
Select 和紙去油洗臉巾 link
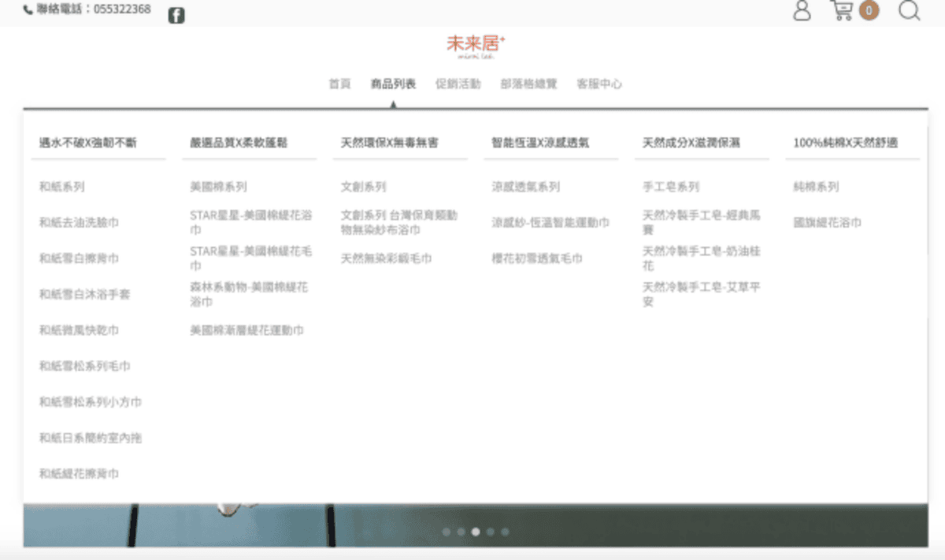point(79,223)
